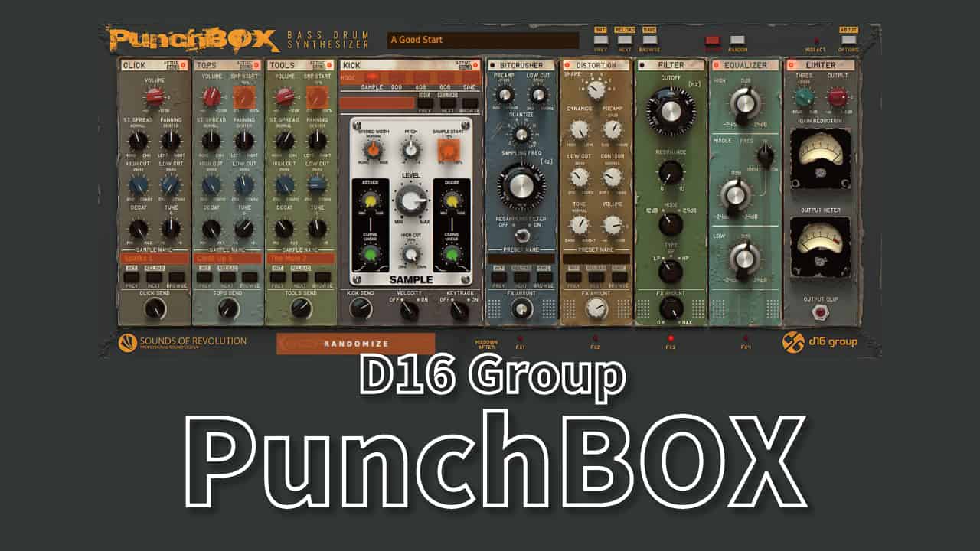Image resolution: width=980 pixels, height=551 pixels.
Task: Disable the DISTORTION effect power LED
Action: click(x=567, y=66)
